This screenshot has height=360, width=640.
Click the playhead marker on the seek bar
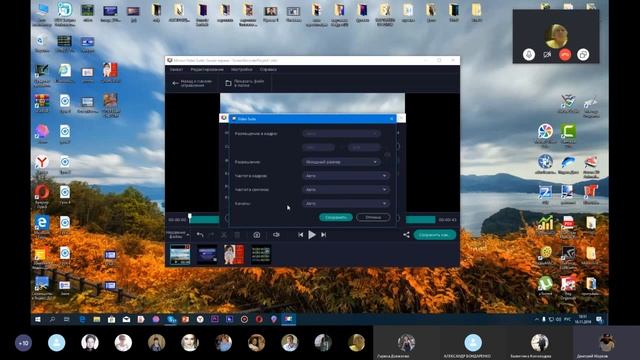point(190,217)
